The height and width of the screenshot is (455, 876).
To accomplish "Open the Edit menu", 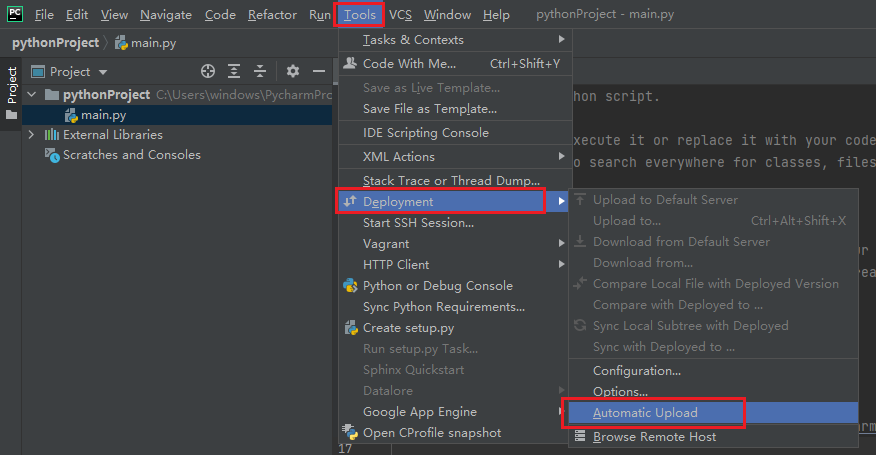I will tap(77, 15).
